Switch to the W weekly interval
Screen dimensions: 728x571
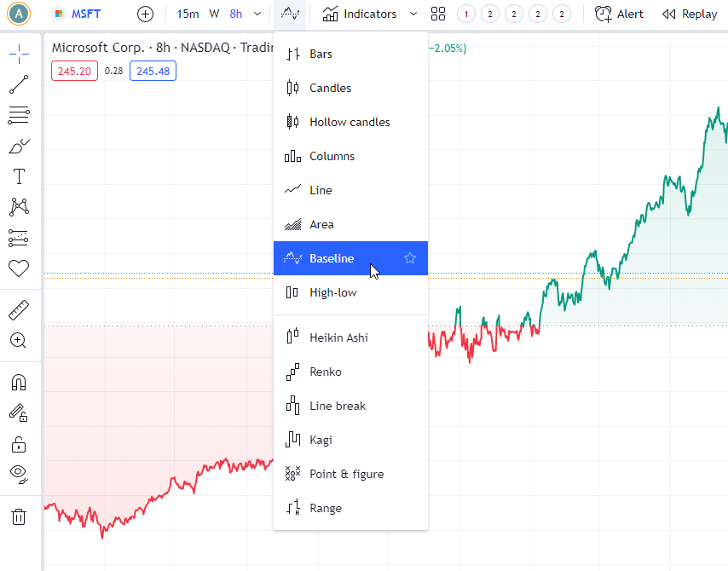tap(214, 14)
